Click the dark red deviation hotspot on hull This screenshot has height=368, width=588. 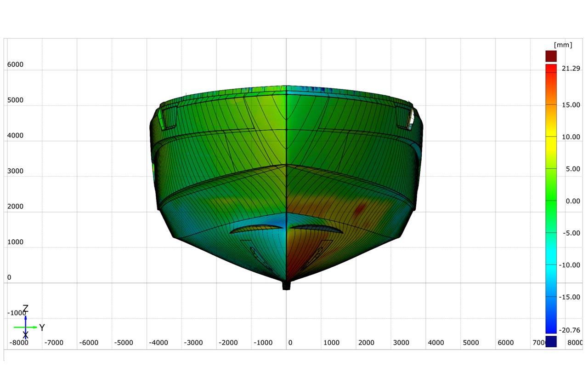(x=360, y=209)
